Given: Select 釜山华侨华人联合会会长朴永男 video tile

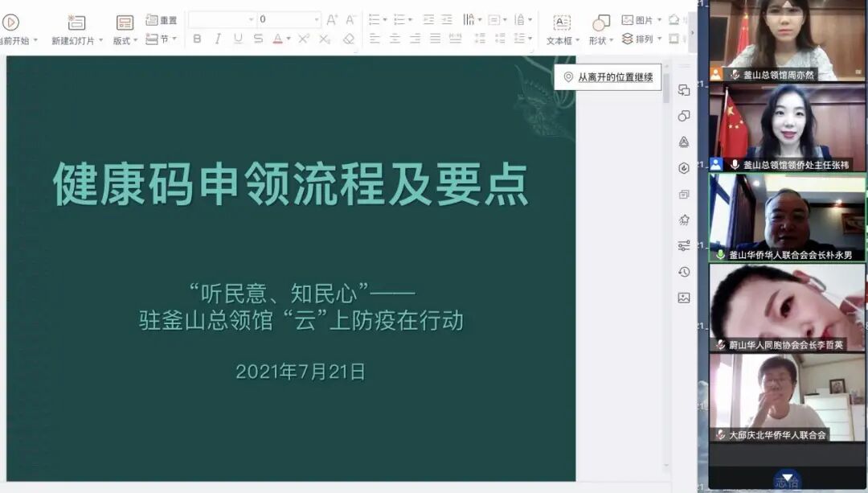Looking at the screenshot, I should click(x=787, y=218).
